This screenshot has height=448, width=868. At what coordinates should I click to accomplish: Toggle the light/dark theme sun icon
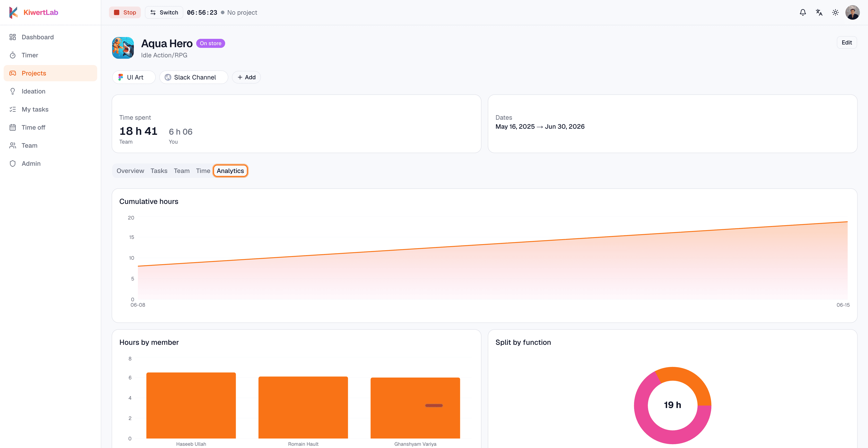coord(835,12)
